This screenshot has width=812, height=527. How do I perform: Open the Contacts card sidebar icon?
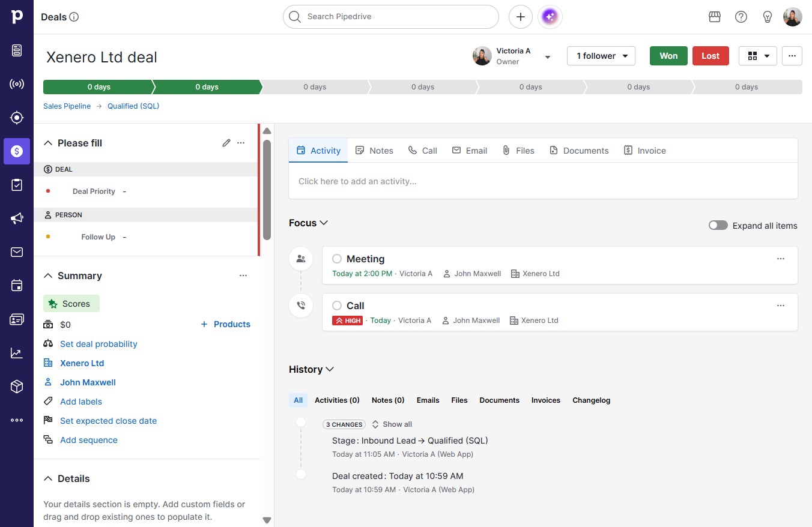pyautogui.click(x=17, y=319)
